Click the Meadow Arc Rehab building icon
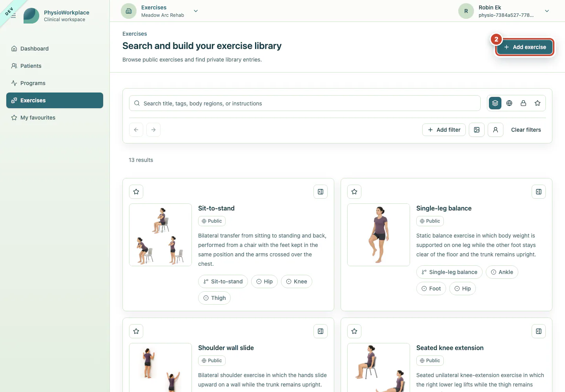The width and height of the screenshot is (565, 392). [x=129, y=11]
